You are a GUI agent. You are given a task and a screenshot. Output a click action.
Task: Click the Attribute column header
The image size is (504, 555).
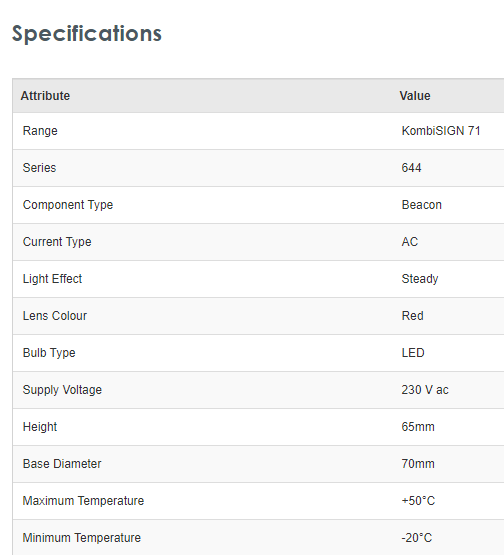[x=45, y=96]
